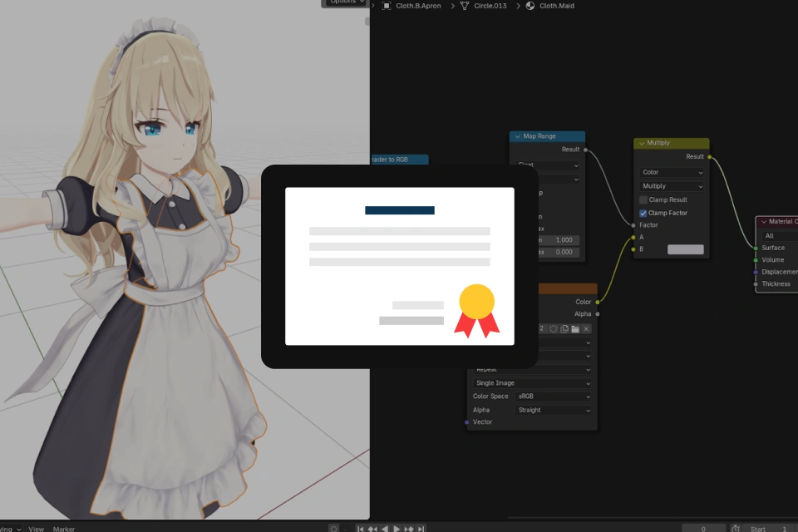
Task: Open the Single Image source dropdown
Action: pyautogui.click(x=532, y=383)
